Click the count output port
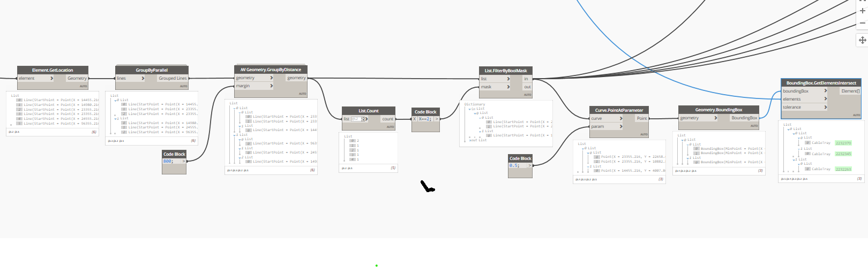 pyautogui.click(x=387, y=119)
